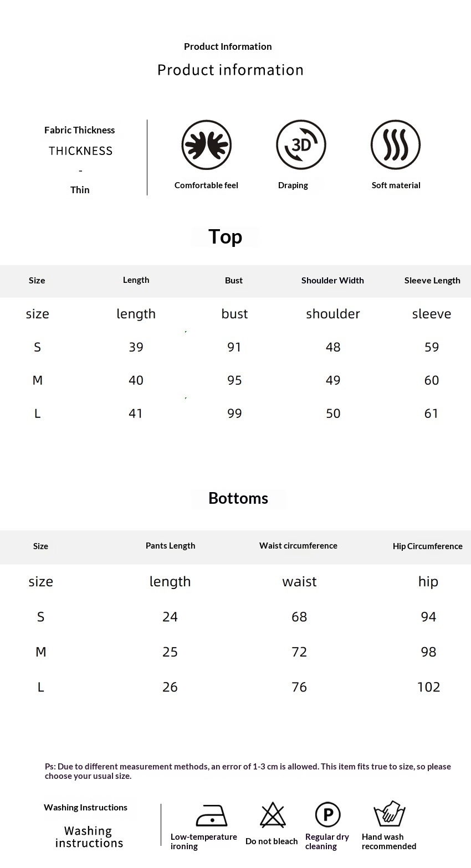The image size is (471, 868).
Task: Click the Hand wash recommended icon
Action: [390, 814]
